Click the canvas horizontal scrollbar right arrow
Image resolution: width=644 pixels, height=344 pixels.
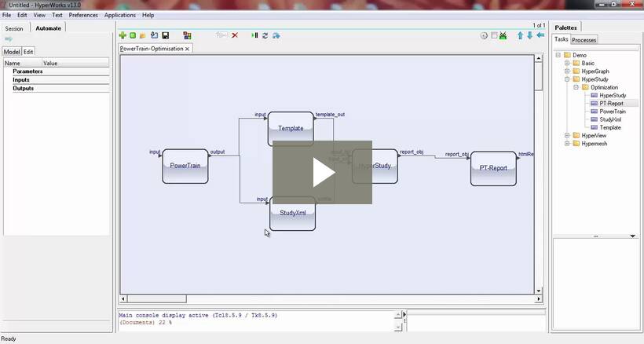(539, 299)
